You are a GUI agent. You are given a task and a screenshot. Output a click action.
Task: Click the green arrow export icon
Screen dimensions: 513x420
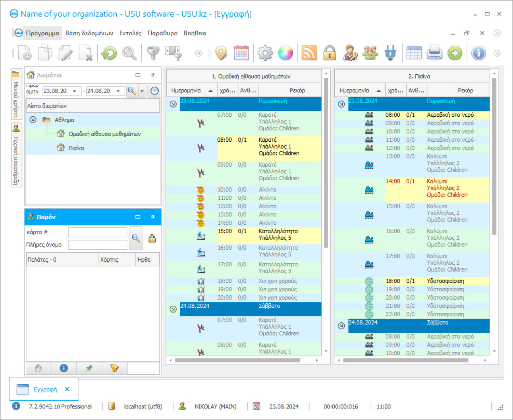(x=455, y=53)
